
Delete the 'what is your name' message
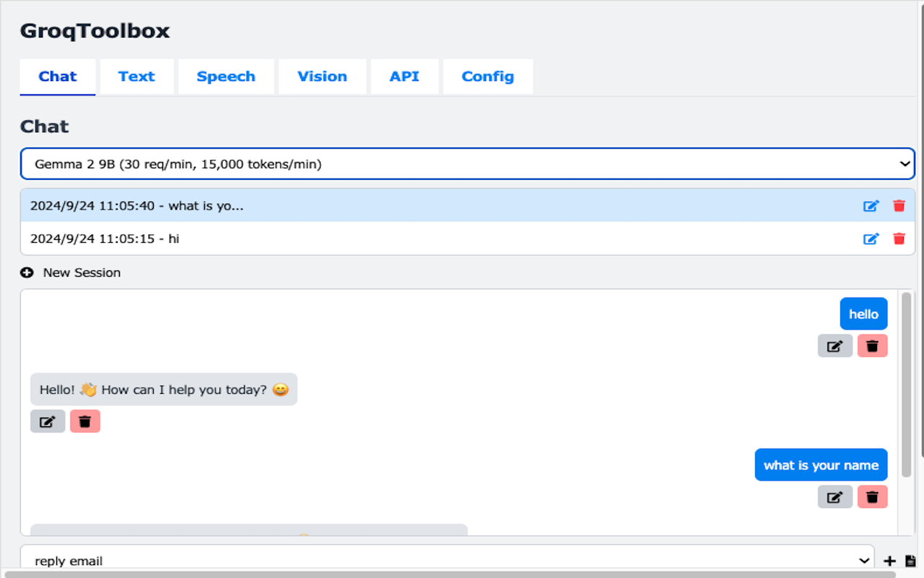(872, 497)
